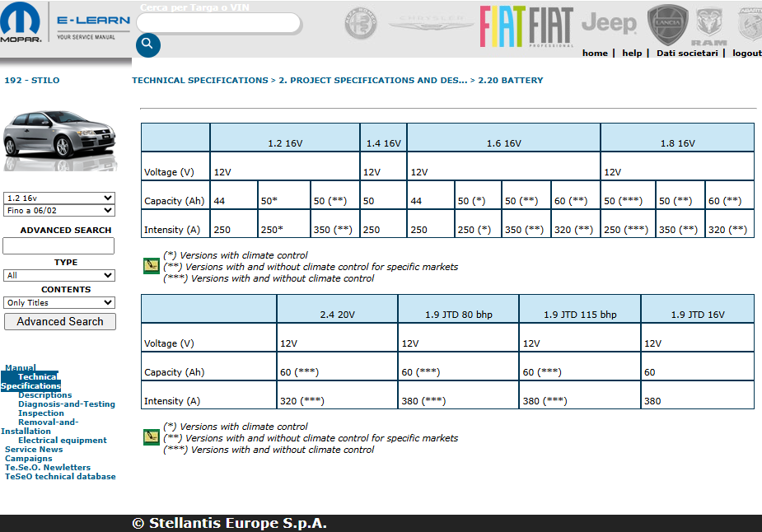This screenshot has width=762, height=532.
Task: Choose the Fiat Professional logo
Action: [551, 27]
